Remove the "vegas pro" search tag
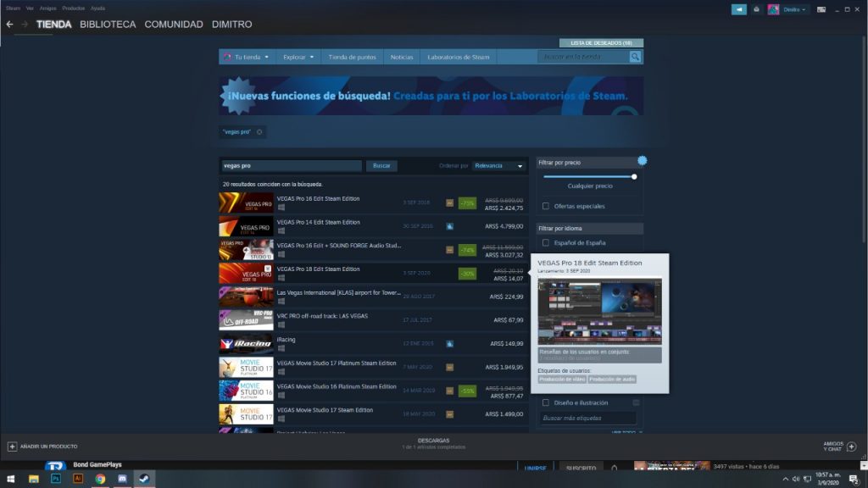The height and width of the screenshot is (488, 868). coord(259,131)
